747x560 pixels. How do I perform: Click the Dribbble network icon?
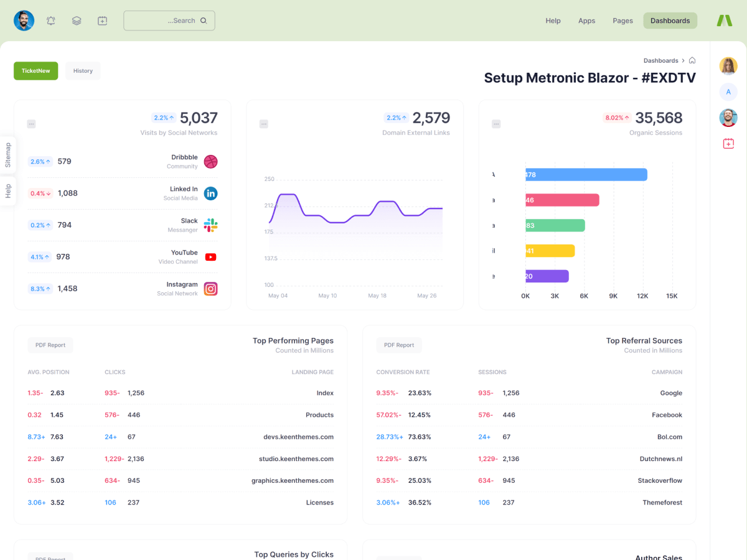tap(211, 162)
